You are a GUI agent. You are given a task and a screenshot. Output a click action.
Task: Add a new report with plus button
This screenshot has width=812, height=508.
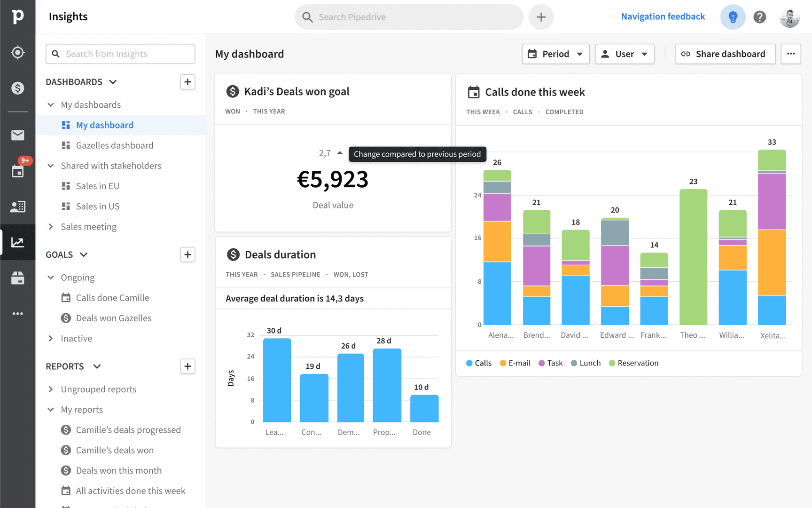coord(187,366)
